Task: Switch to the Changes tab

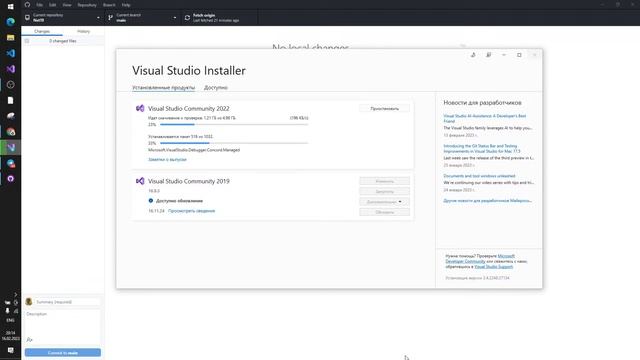Action: tap(42, 31)
